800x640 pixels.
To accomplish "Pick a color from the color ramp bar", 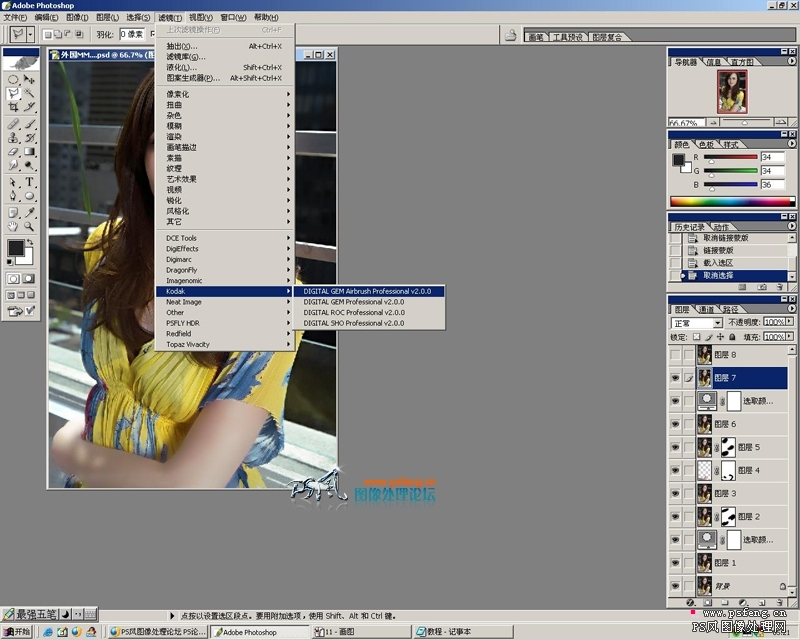I will pos(732,202).
